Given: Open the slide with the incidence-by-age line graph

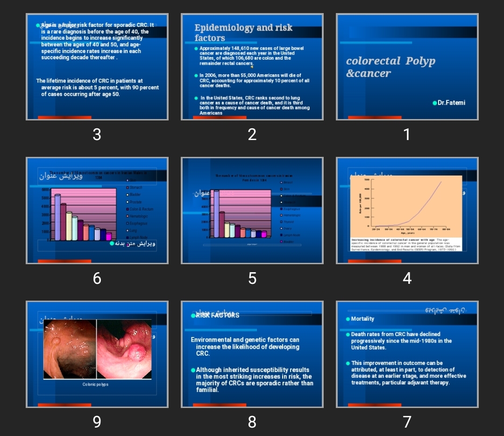Looking at the screenshot, I should 407,211.
